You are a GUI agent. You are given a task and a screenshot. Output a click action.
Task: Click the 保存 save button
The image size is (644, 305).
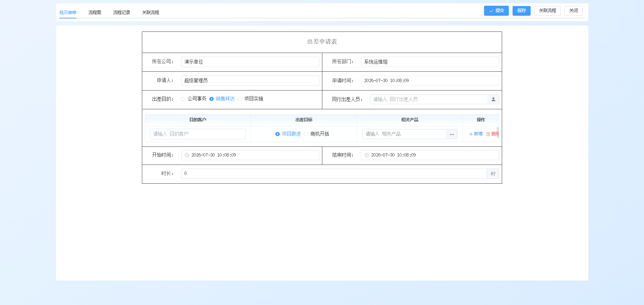[522, 11]
